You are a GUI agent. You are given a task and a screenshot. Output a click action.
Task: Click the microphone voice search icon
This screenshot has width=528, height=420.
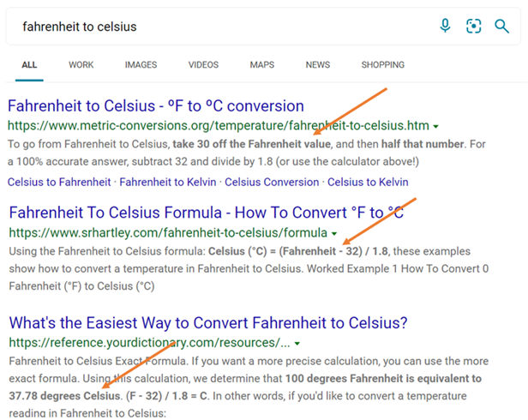(x=445, y=26)
